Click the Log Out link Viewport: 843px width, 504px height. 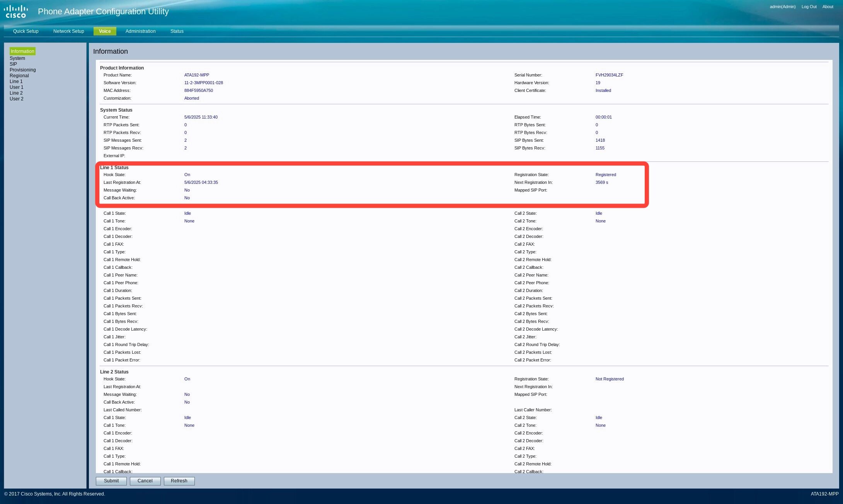pyautogui.click(x=809, y=7)
